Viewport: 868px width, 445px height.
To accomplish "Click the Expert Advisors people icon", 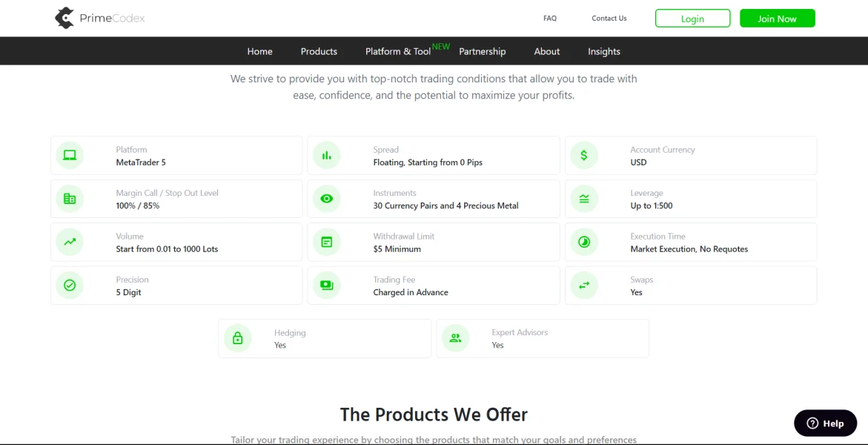I will coord(455,338).
